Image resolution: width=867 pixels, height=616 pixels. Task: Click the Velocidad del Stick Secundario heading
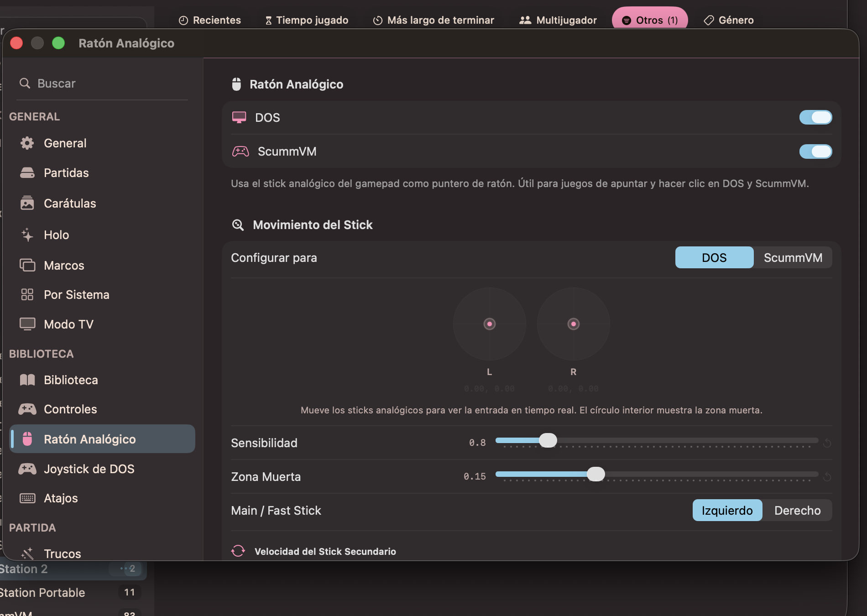pos(325,551)
